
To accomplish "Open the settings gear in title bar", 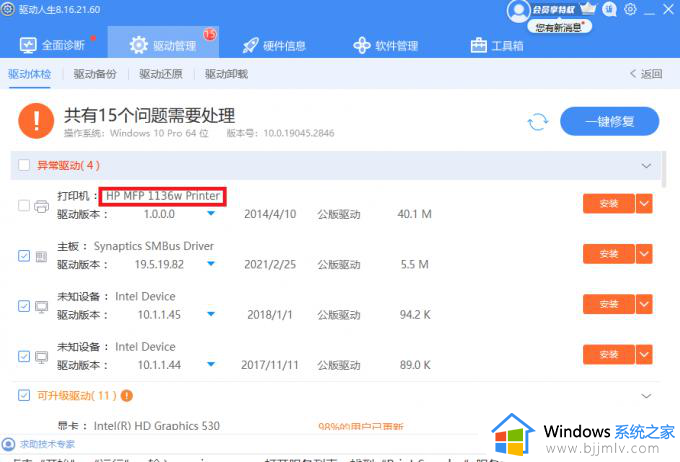I will point(630,9).
